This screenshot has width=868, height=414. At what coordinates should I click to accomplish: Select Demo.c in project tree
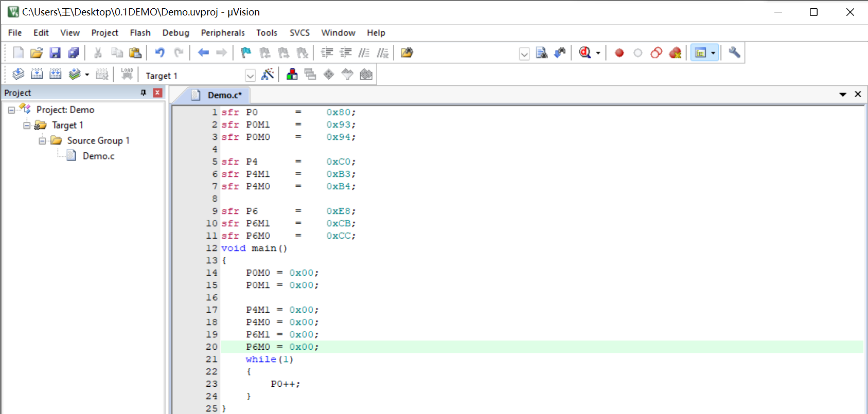coord(98,156)
